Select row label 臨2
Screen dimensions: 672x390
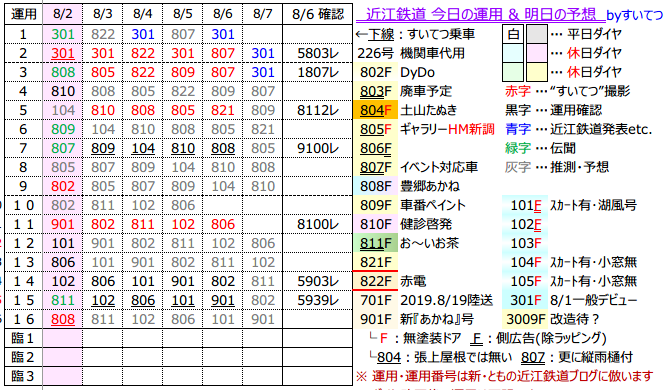click(24, 357)
